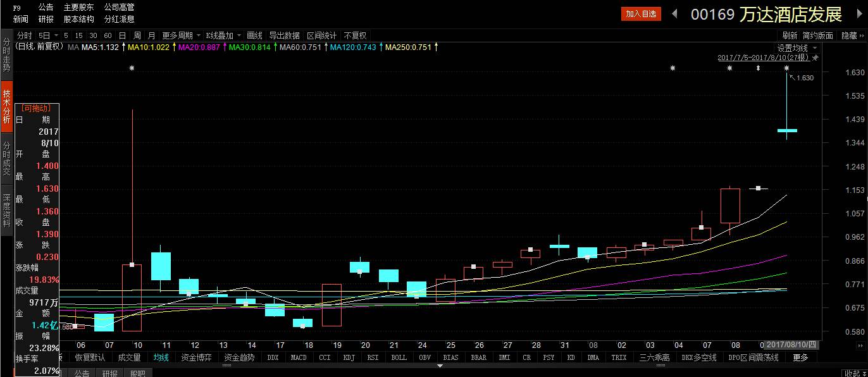868x377 pixels.
Task: Switch to 技术分析 side tab
Action: pos(6,106)
